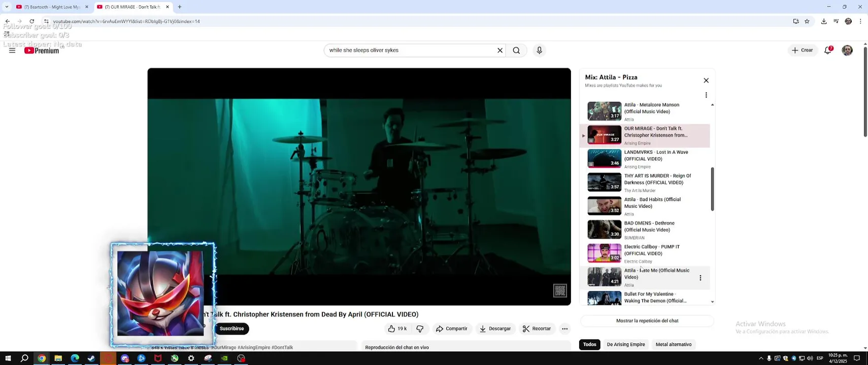
Task: Show hidden system tray icons chevron
Action: (760, 358)
